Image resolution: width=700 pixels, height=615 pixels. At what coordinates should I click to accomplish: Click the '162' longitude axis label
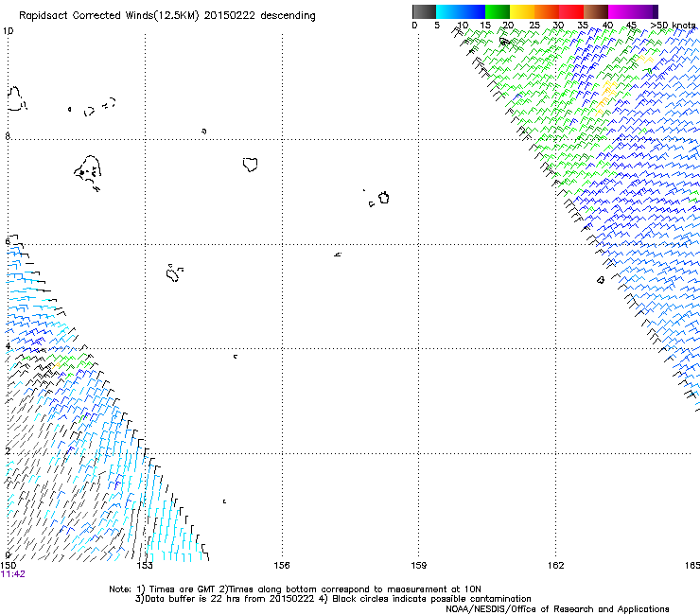(x=556, y=566)
